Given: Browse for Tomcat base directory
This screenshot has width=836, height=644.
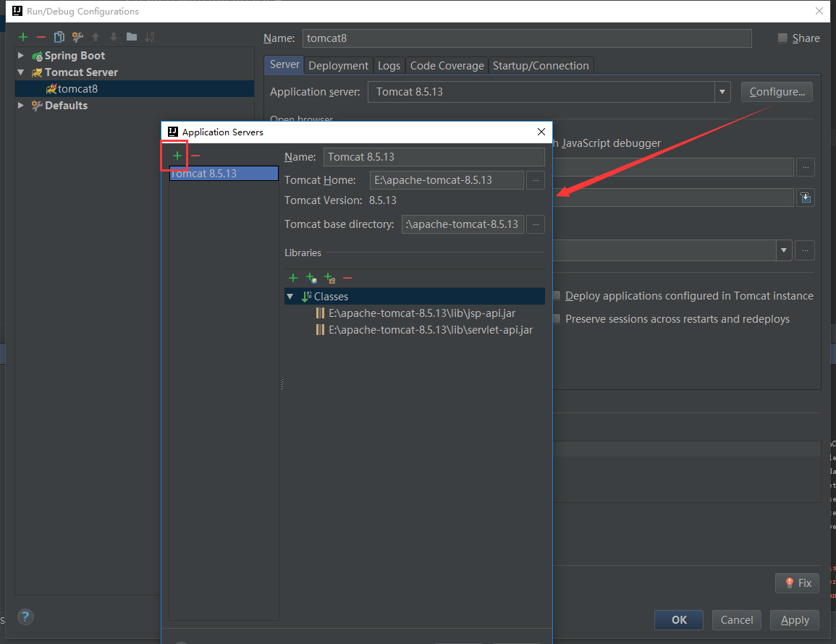Looking at the screenshot, I should tap(536, 224).
